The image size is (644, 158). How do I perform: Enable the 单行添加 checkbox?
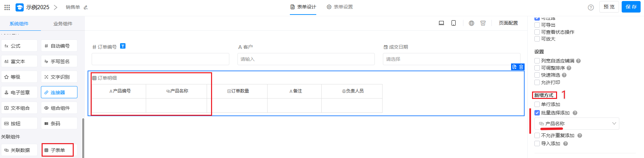(537, 104)
